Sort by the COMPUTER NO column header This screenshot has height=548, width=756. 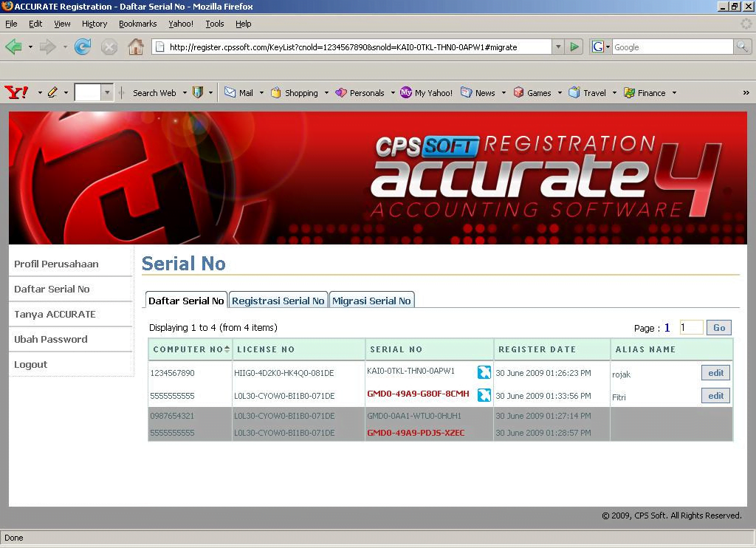191,349
